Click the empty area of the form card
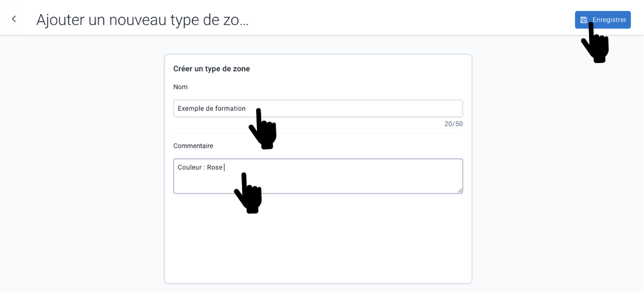644x292 pixels. click(318, 239)
